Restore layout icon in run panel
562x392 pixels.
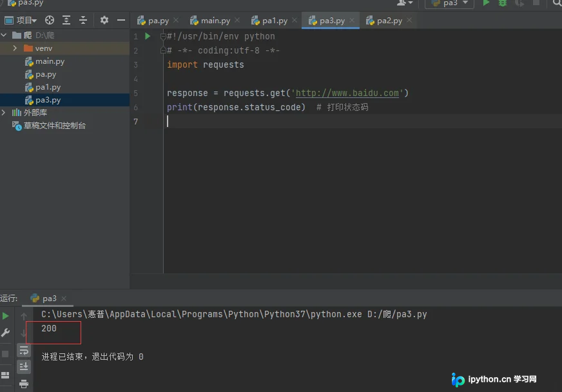[x=5, y=375]
